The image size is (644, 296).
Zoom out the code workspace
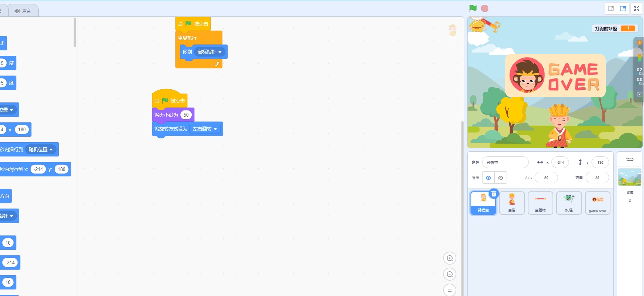click(x=450, y=274)
